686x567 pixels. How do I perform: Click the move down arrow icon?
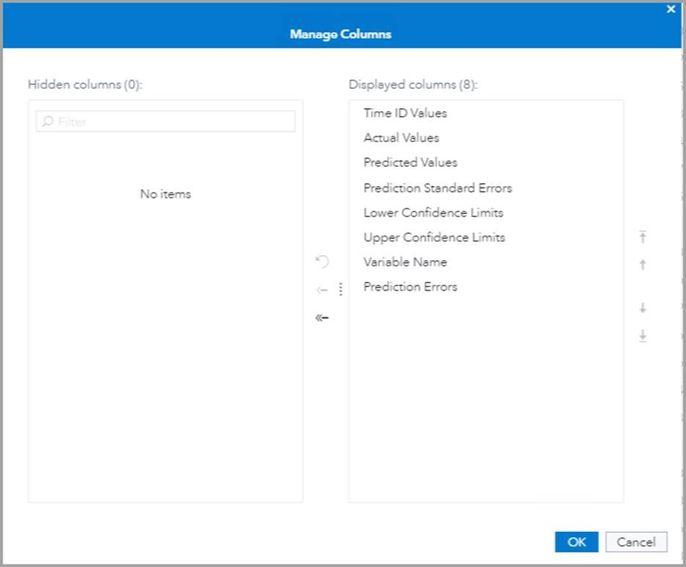tap(643, 308)
